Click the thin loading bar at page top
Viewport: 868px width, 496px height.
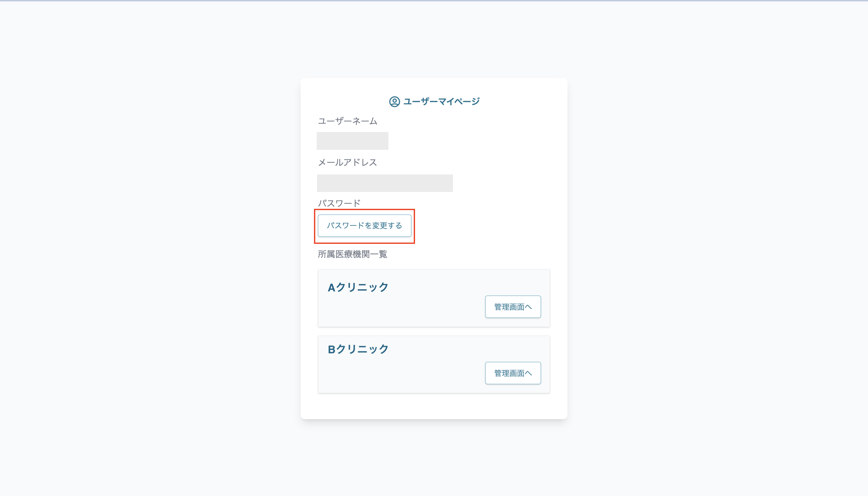434,1
